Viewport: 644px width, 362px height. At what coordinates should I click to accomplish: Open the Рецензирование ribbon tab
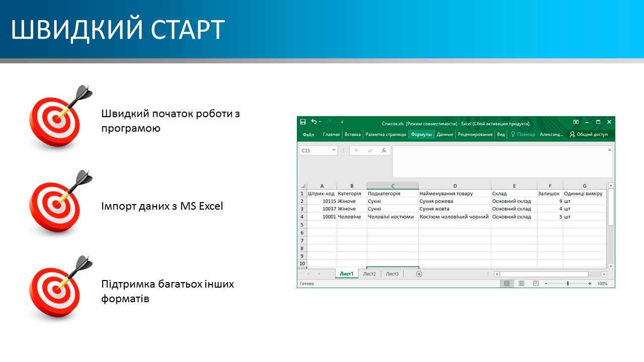pos(475,134)
